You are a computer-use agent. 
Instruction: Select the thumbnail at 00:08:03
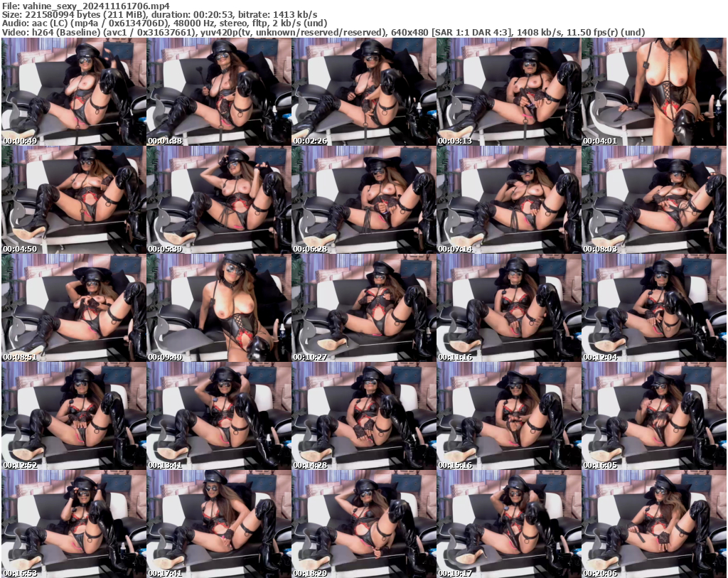[655, 199]
